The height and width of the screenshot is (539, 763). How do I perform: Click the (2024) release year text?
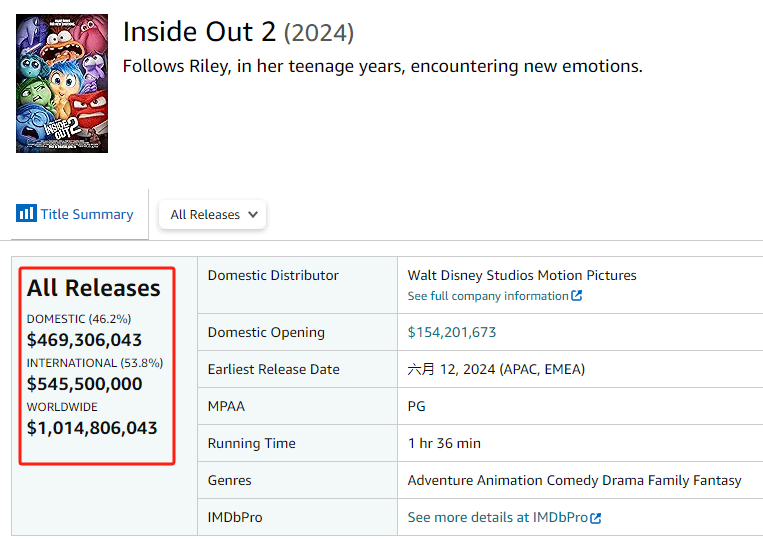tap(319, 33)
